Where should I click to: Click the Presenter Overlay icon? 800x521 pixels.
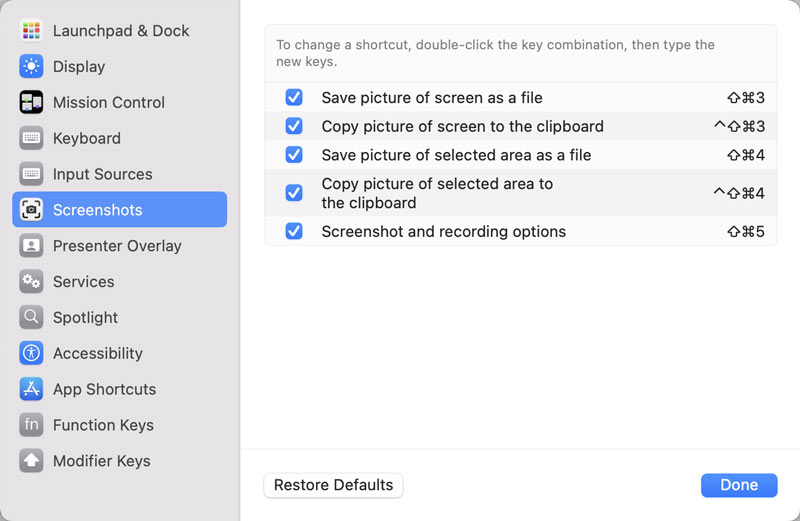[31, 246]
